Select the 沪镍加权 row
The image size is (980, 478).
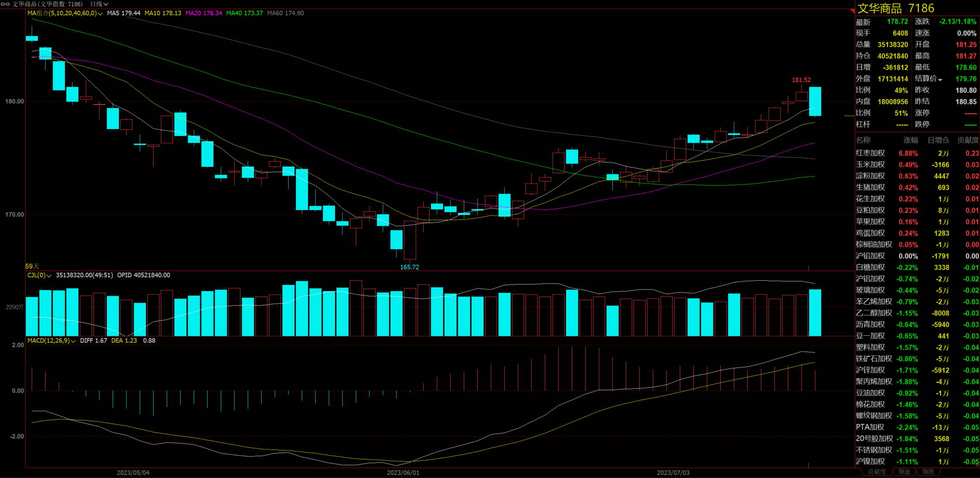[917, 462]
